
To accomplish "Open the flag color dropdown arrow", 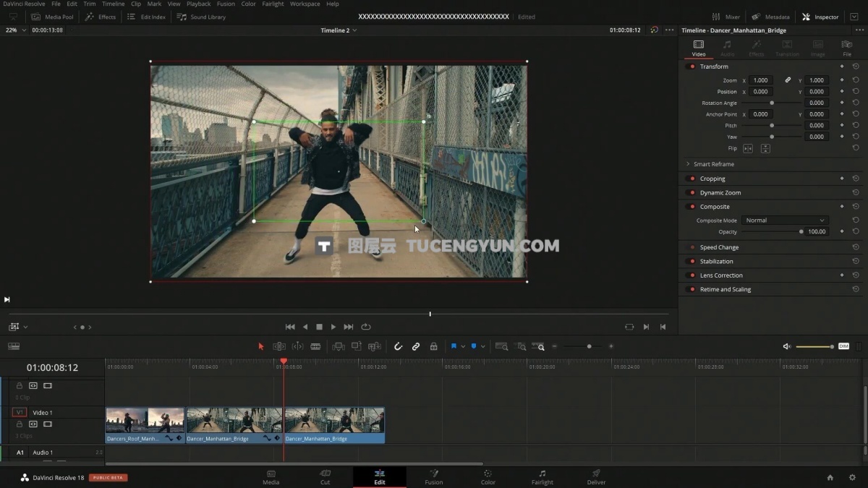I will point(463,346).
